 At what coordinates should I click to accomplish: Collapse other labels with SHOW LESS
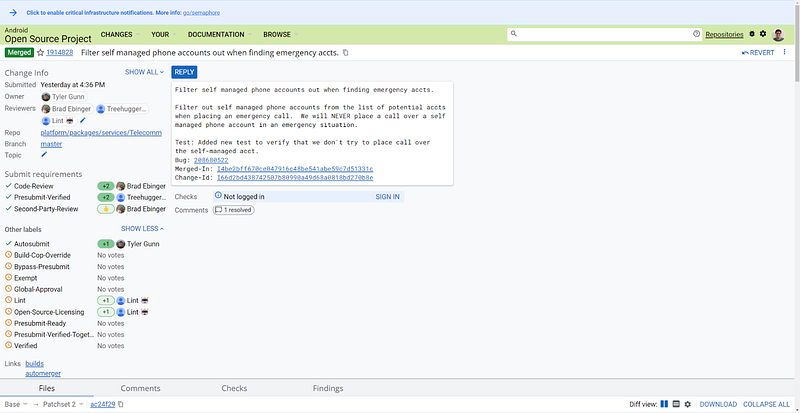(x=142, y=229)
